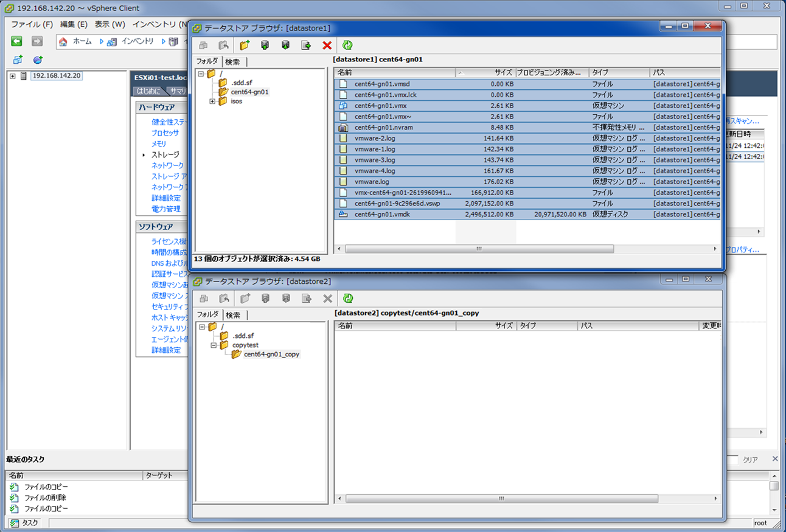
Task: Collapse root folder in datastore2 tree
Action: coord(202,327)
